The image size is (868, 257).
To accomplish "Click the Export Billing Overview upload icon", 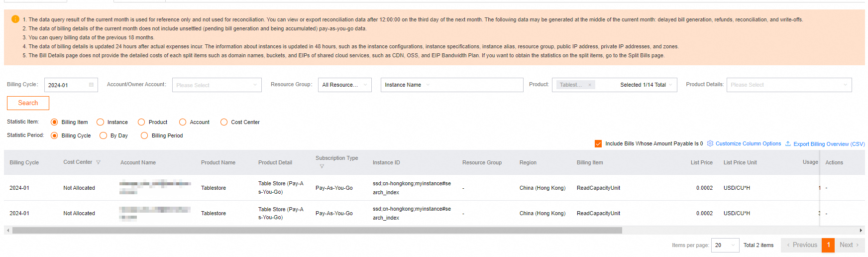I will coord(788,143).
